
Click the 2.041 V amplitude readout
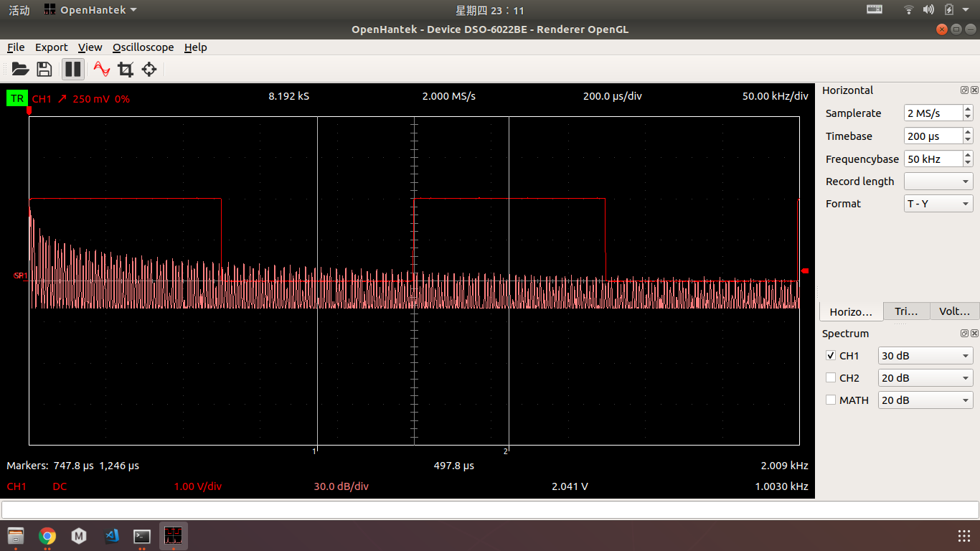point(570,486)
